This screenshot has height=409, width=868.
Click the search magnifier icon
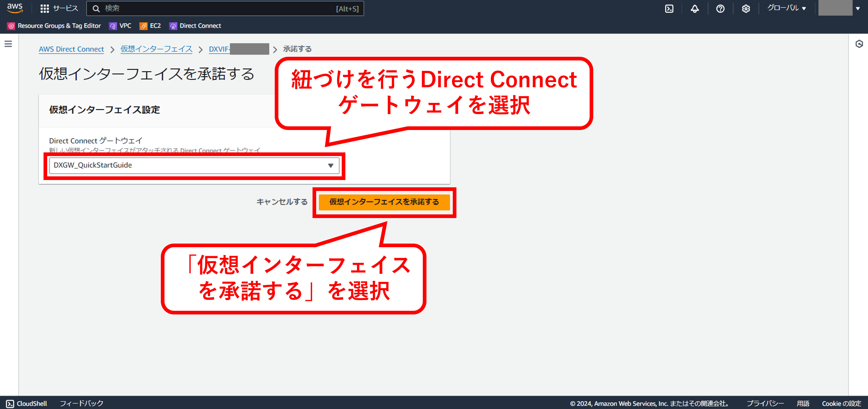click(x=96, y=9)
